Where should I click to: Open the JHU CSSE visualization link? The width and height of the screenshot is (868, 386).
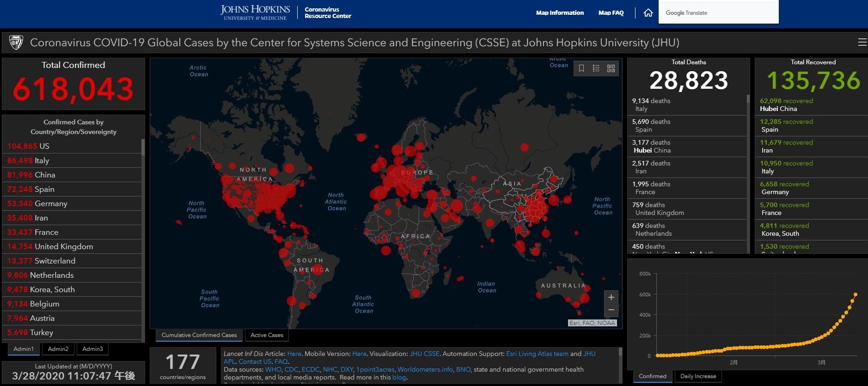click(x=424, y=354)
